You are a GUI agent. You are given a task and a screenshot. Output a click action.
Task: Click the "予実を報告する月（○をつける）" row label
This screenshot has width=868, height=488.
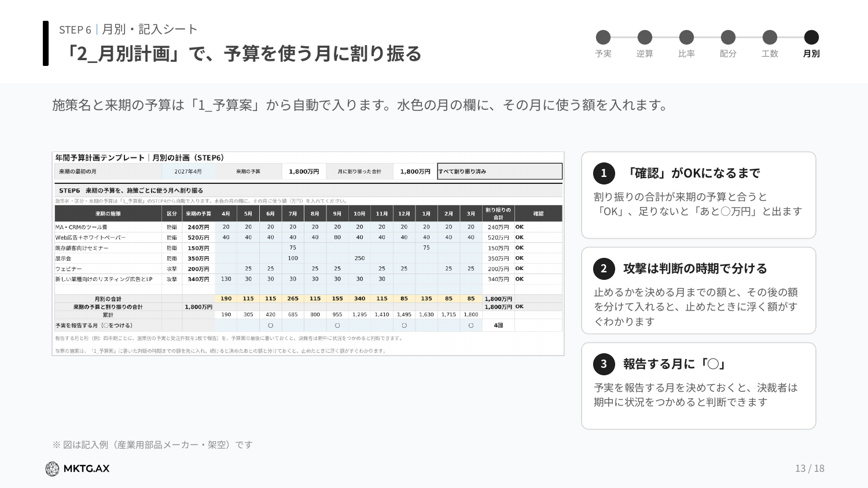coord(94,326)
